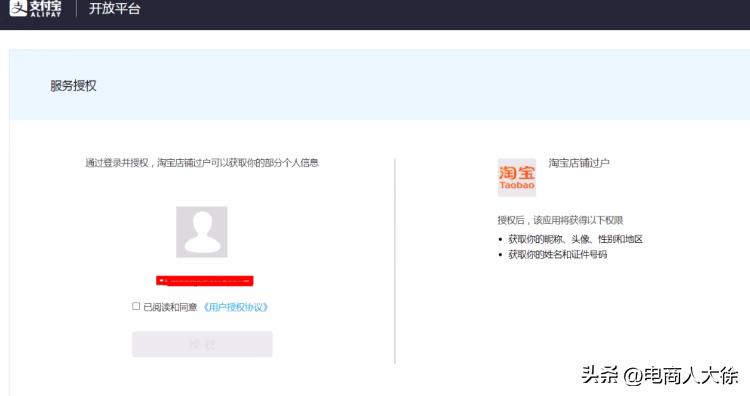
Task: Click text 授权后，该应用将获得以下权限
Action: click(x=560, y=220)
